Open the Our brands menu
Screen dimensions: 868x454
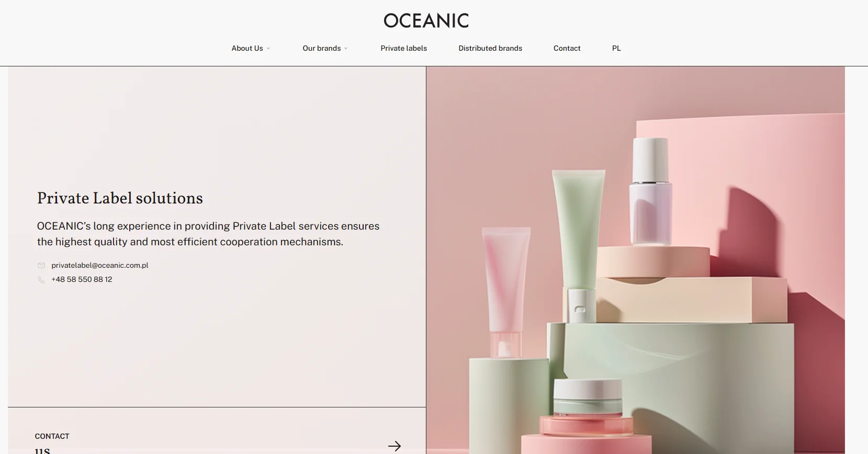coord(321,48)
